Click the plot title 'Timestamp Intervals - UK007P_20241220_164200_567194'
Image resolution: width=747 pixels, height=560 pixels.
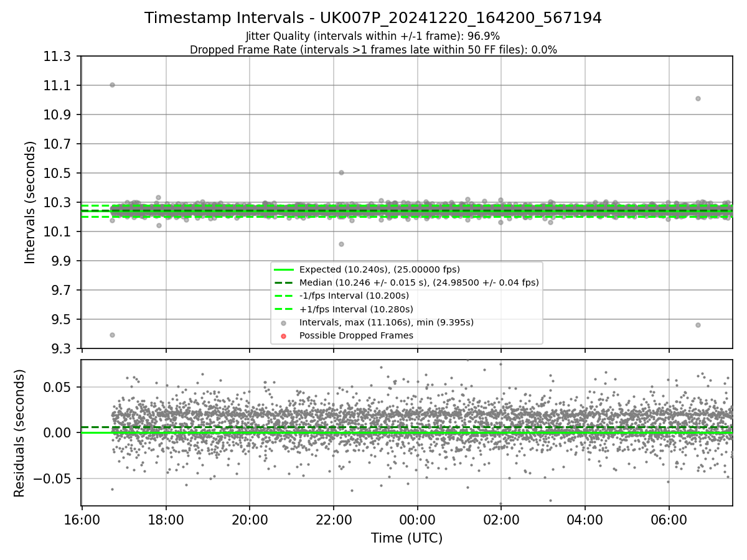tap(373, 18)
